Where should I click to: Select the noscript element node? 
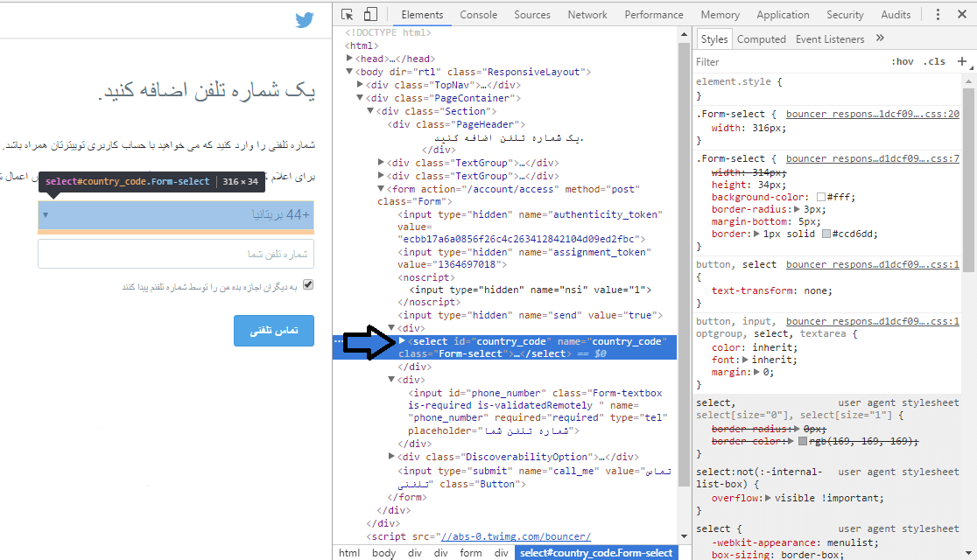(x=426, y=277)
